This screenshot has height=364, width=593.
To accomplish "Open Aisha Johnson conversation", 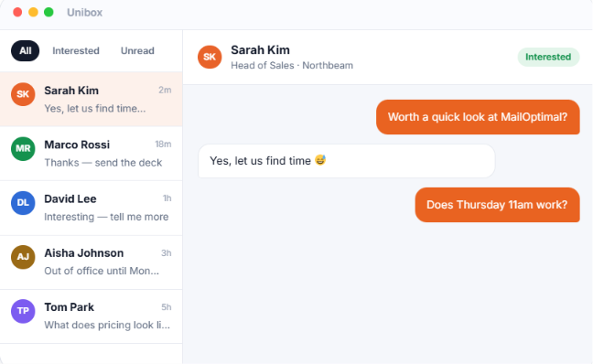I will pyautogui.click(x=92, y=262).
